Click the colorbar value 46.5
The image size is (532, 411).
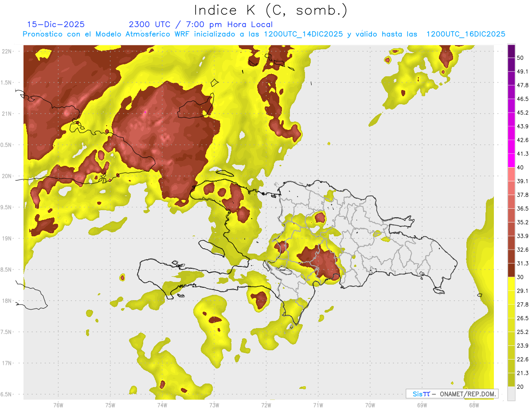523,99
